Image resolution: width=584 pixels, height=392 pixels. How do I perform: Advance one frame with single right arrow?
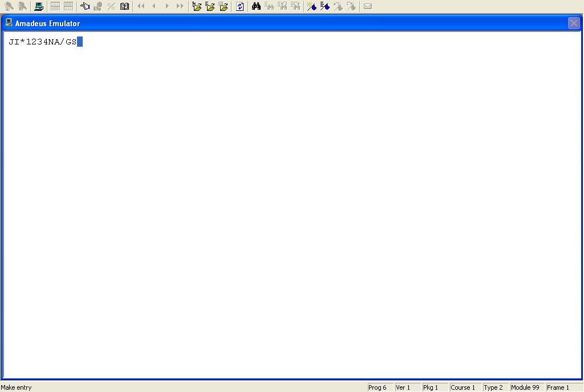pos(167,6)
